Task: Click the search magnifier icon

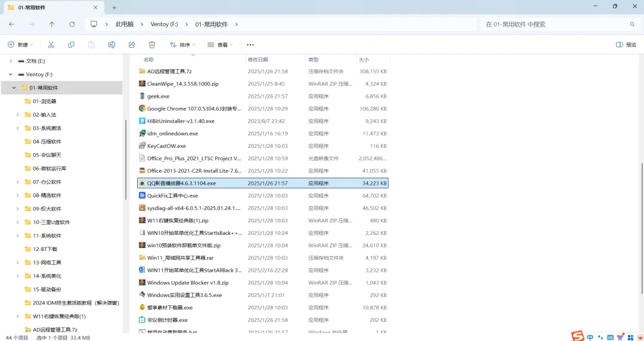Action: click(x=633, y=24)
